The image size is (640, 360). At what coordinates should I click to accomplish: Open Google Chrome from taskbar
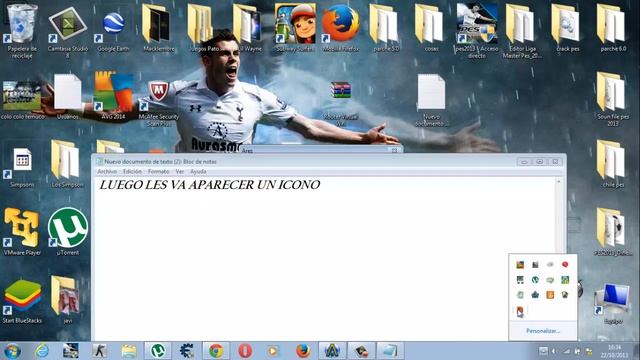(x=216, y=351)
